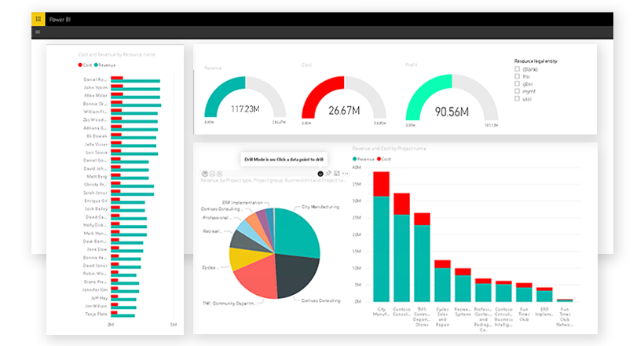
Task: Open pie chart in focus mode
Action: click(337, 174)
